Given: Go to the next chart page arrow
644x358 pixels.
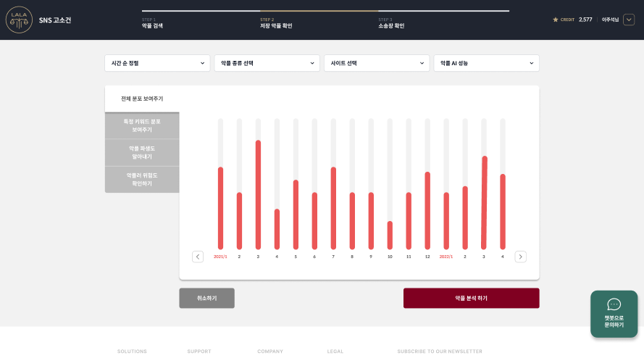Looking at the screenshot, I should click(520, 257).
